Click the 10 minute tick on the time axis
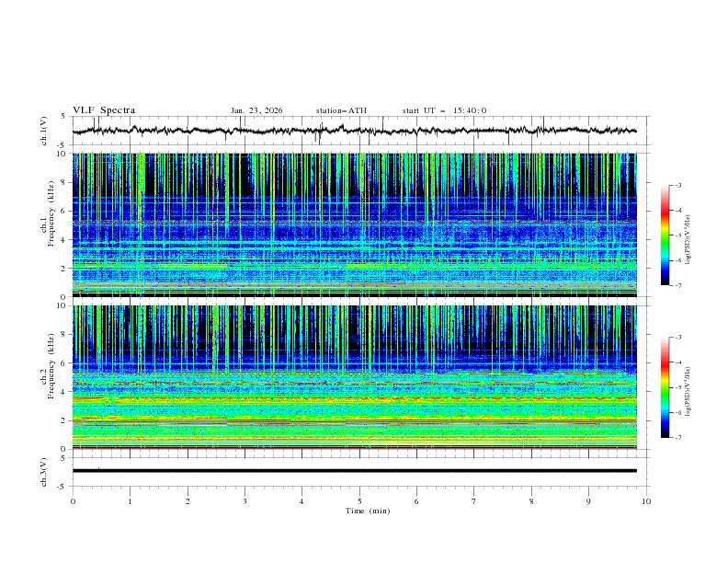Image resolution: width=728 pixels, height=563 pixels. click(646, 501)
